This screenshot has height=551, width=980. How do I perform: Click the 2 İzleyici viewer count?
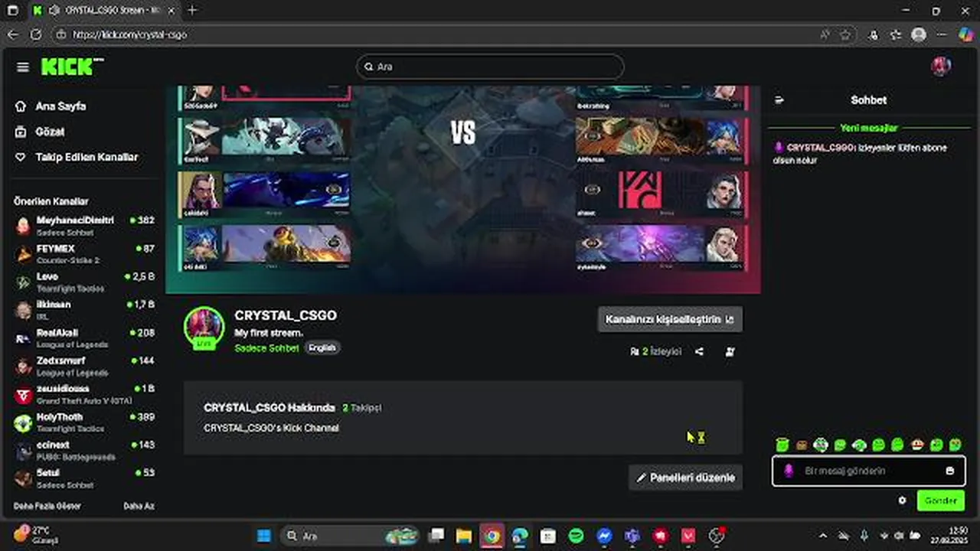[x=655, y=351]
